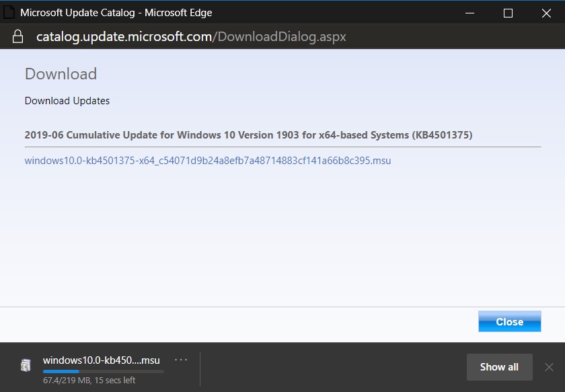Click the windows10.0-kb4501375-x64 download link
Viewport: 565px width, 392px height.
pyautogui.click(x=207, y=161)
